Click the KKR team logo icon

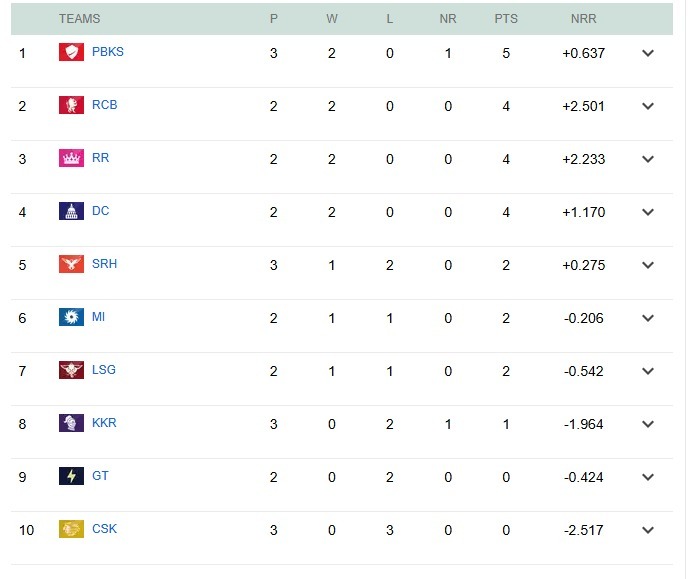tap(71, 423)
